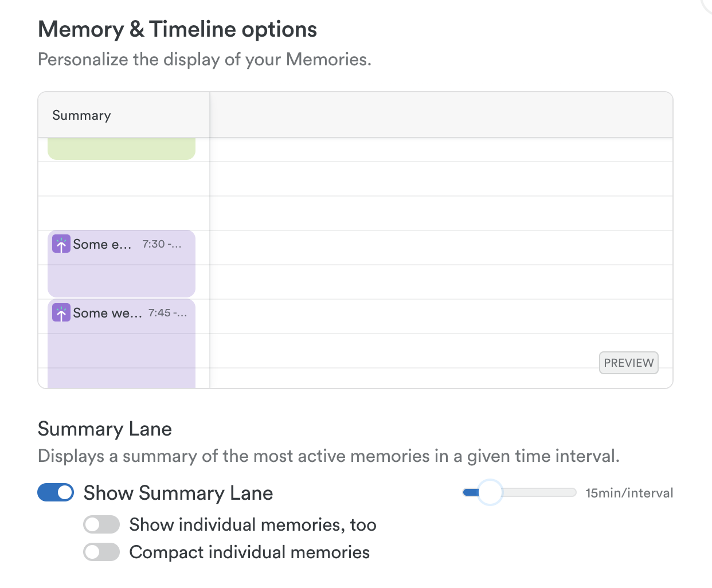Screen dimensions: 712x588
Task: Enable Show individual memories, too switch
Action: (101, 524)
